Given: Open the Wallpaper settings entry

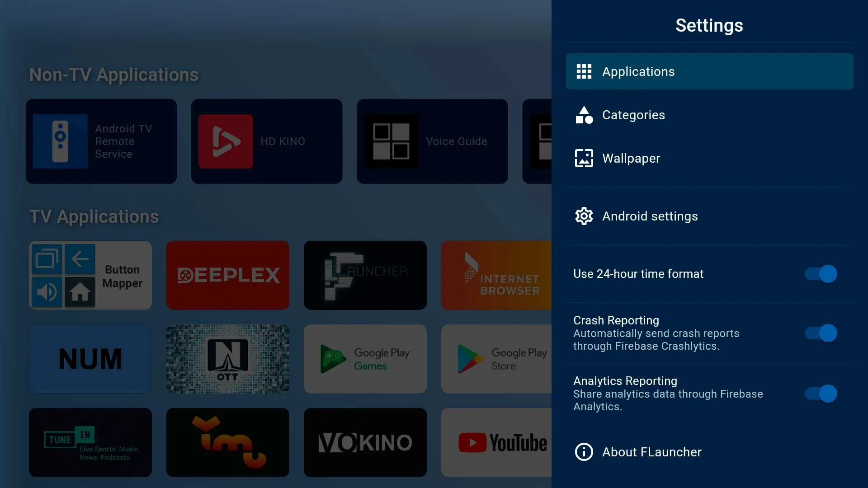Looking at the screenshot, I should click(709, 158).
